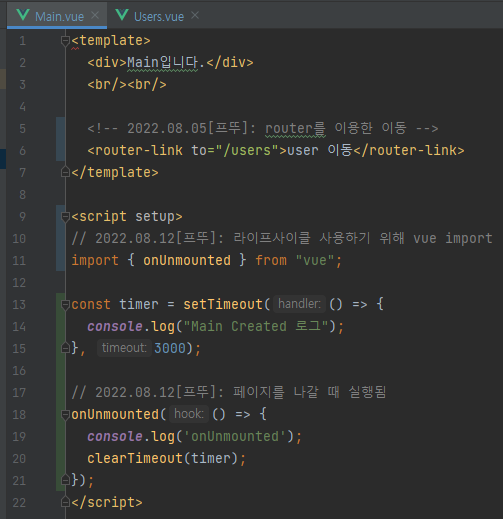Click the Vue icon on Main.vue tab
Screen dimensions: 503x519
point(23,15)
